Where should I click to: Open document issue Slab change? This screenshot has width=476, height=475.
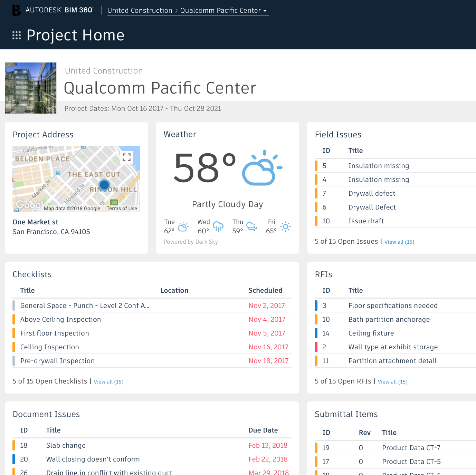(x=152, y=445)
